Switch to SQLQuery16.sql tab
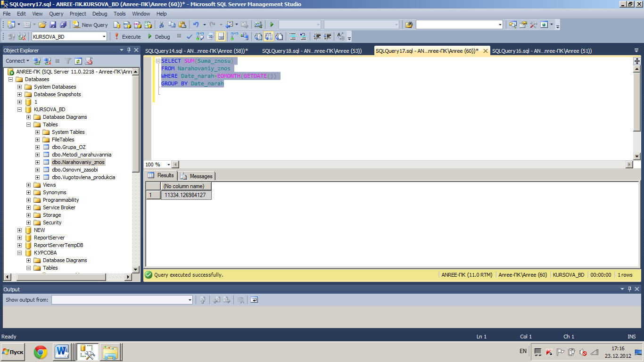 pos(542,51)
